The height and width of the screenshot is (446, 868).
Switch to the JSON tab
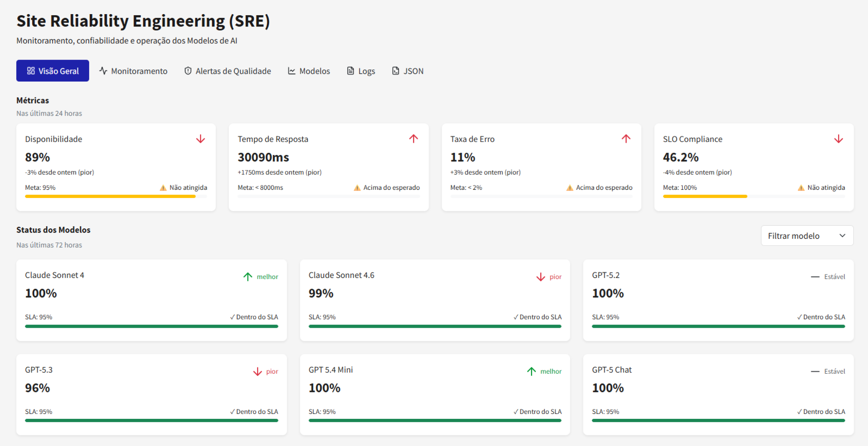[408, 71]
